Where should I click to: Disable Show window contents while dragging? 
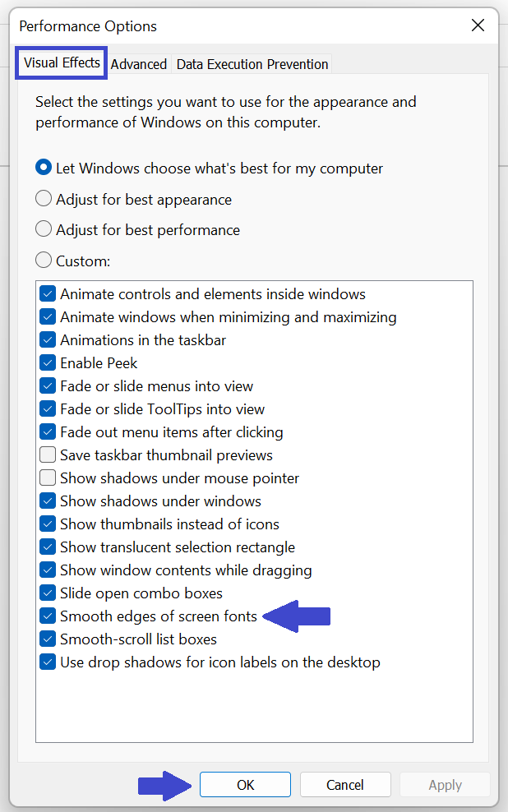pyautogui.click(x=47, y=570)
